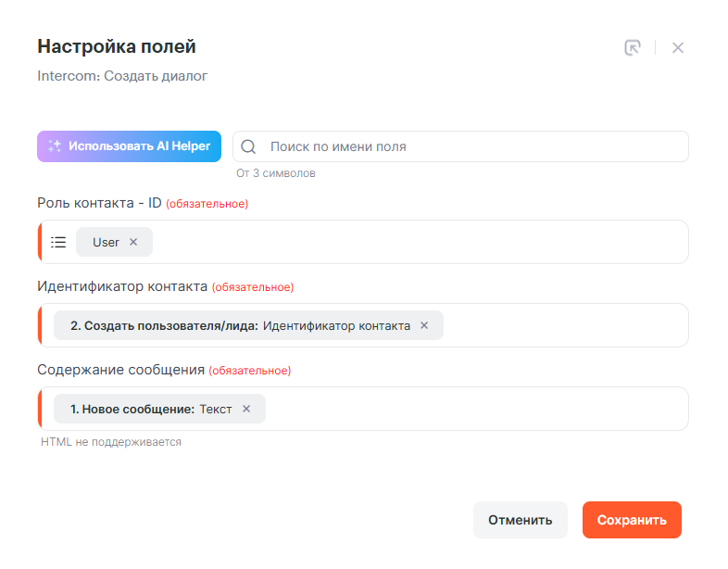Remove the User tag
Screen dimensions: 728x569
pyautogui.click(x=133, y=242)
